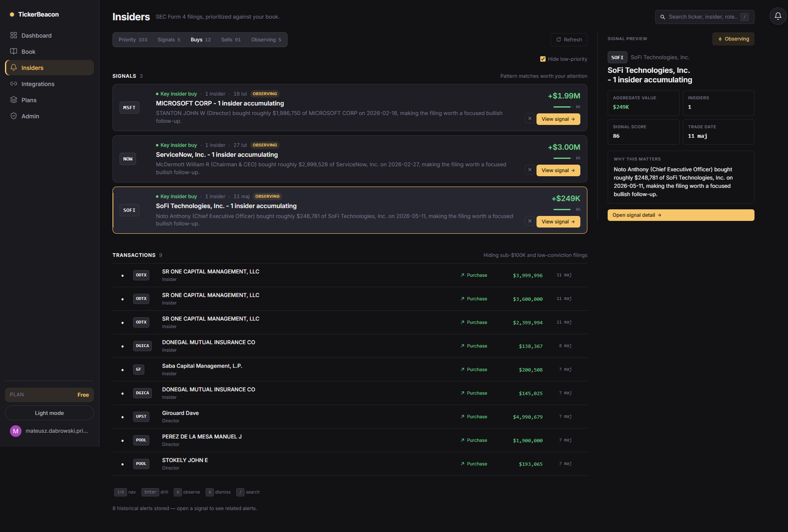This screenshot has height=532, width=788.
Task: Click the TRADE DATE 11 maj card
Action: pyautogui.click(x=719, y=132)
